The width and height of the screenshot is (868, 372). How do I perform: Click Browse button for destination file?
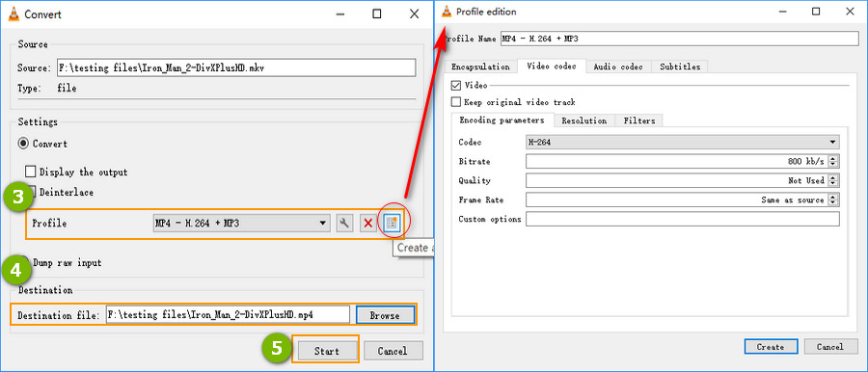point(385,315)
